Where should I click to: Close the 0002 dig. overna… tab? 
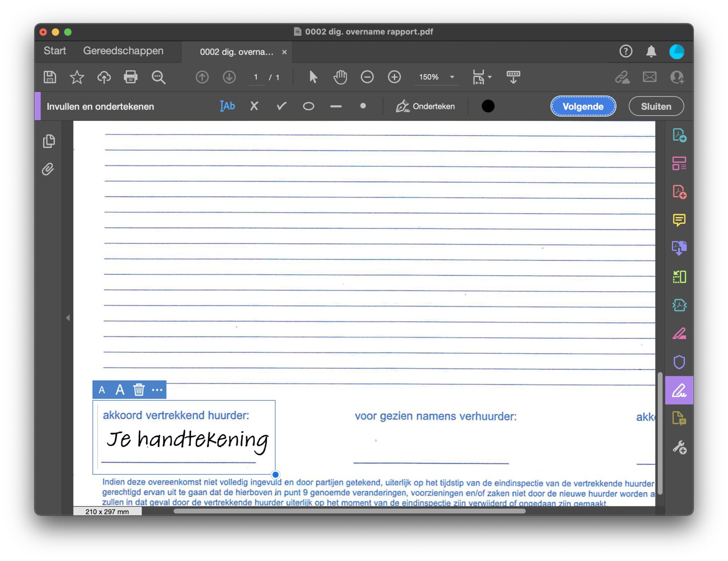(284, 52)
